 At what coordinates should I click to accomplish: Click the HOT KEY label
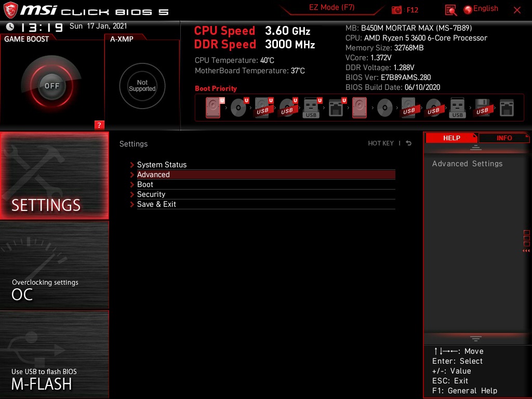point(381,143)
